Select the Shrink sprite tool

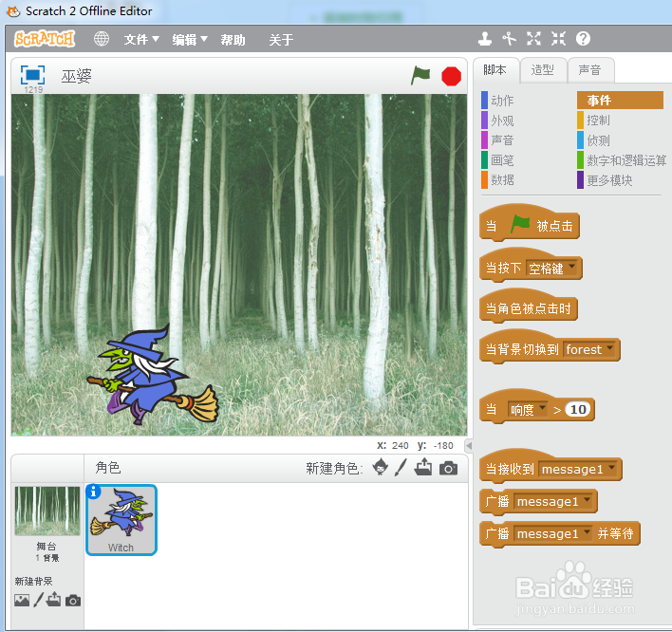tap(558, 39)
